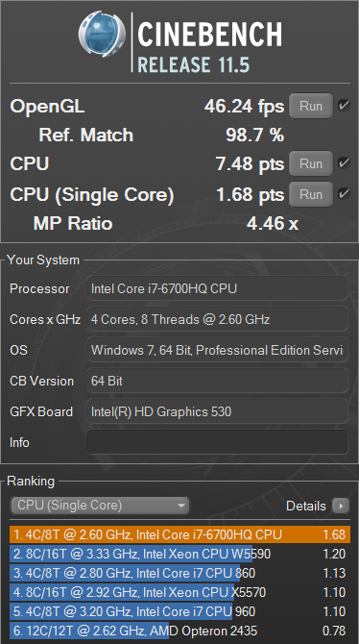Click the OS information field
Image resolution: width=359 pixels, height=644 pixels.
point(217,350)
